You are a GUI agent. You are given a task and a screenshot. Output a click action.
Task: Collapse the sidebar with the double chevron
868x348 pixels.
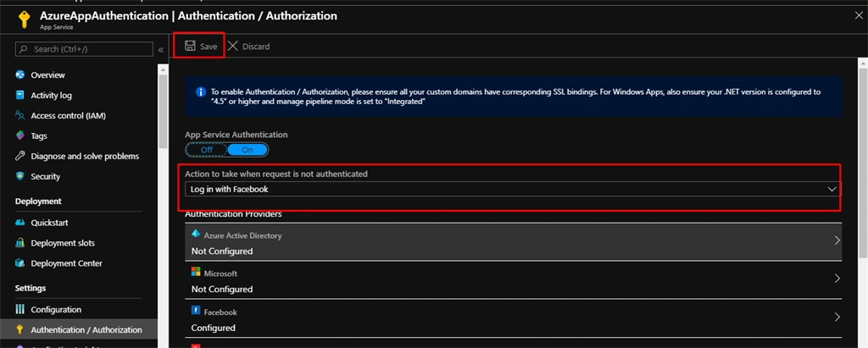coord(161,50)
